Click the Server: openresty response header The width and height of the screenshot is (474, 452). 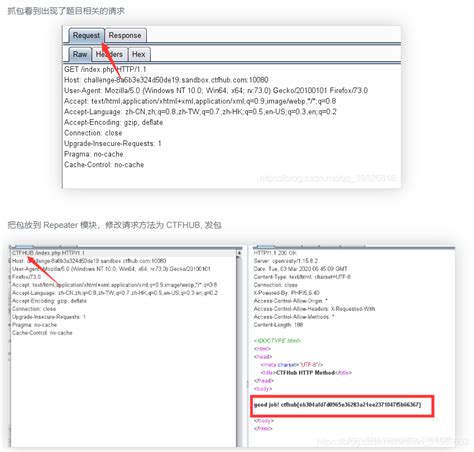(286, 261)
